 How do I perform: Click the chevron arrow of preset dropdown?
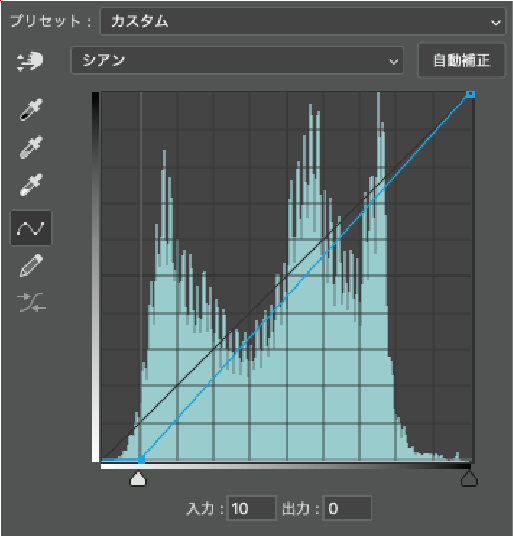[x=496, y=23]
